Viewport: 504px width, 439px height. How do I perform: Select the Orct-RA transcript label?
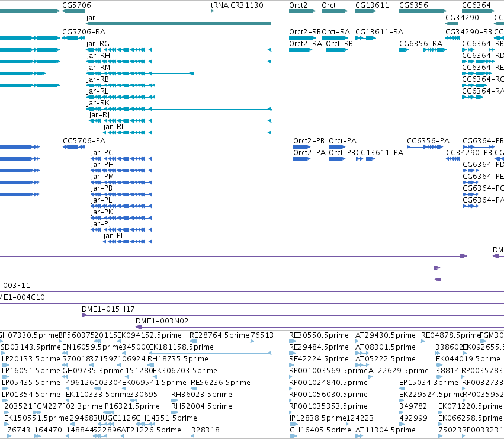pyautogui.click(x=336, y=32)
